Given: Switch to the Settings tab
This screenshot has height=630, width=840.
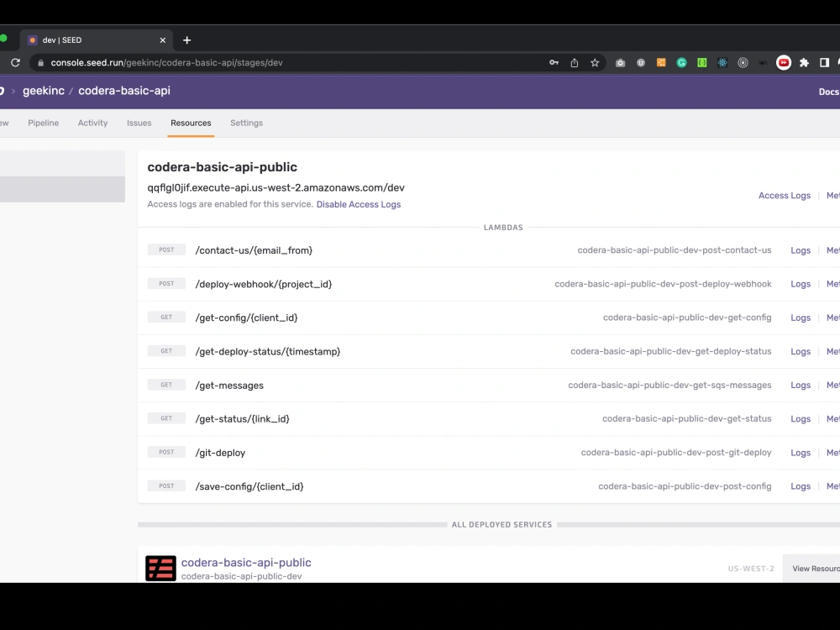Looking at the screenshot, I should coord(246,123).
